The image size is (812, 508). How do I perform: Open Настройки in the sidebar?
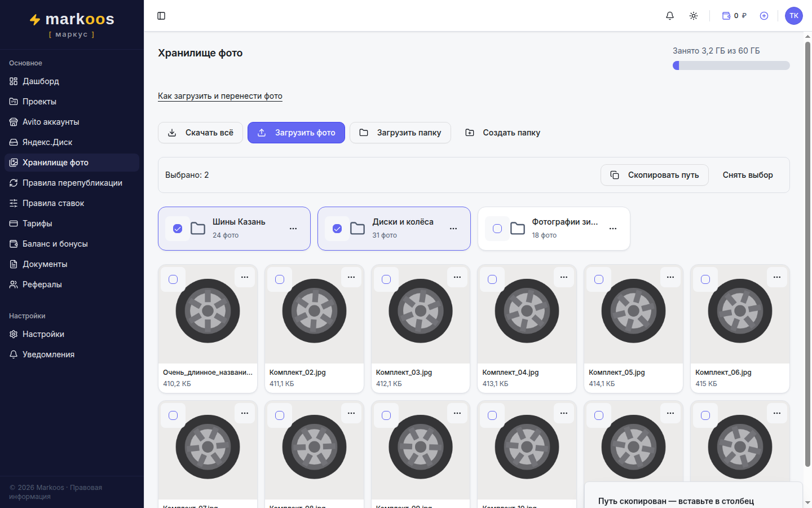tap(72, 334)
